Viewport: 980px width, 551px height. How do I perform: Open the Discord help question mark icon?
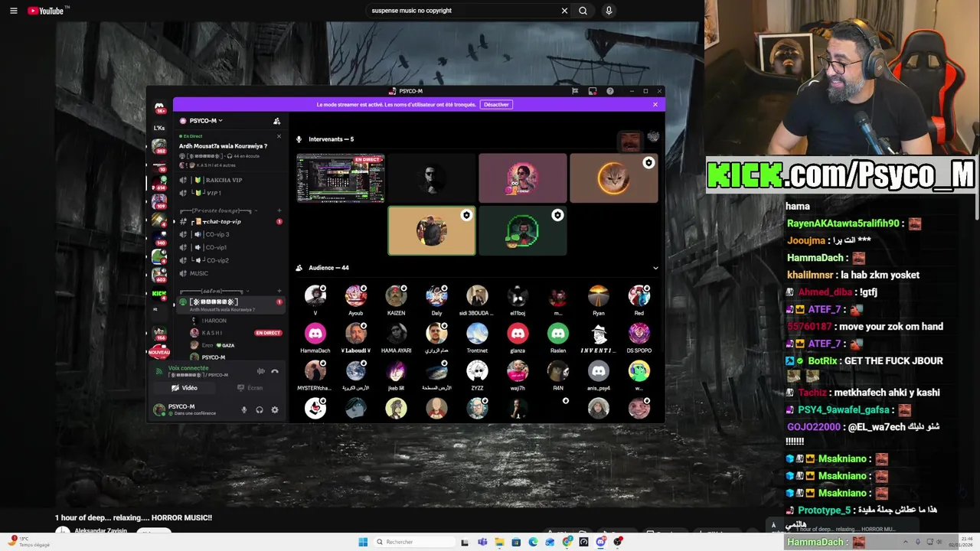coord(610,91)
